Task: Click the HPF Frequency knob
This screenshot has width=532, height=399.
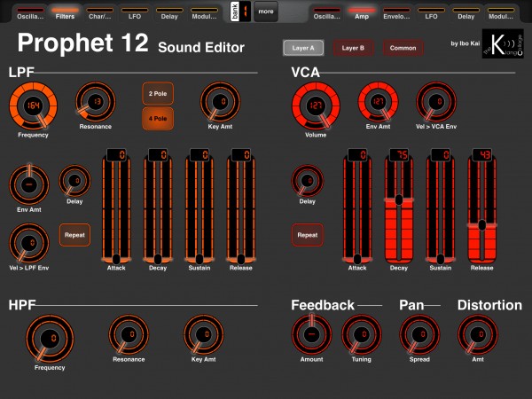Action: click(x=50, y=339)
